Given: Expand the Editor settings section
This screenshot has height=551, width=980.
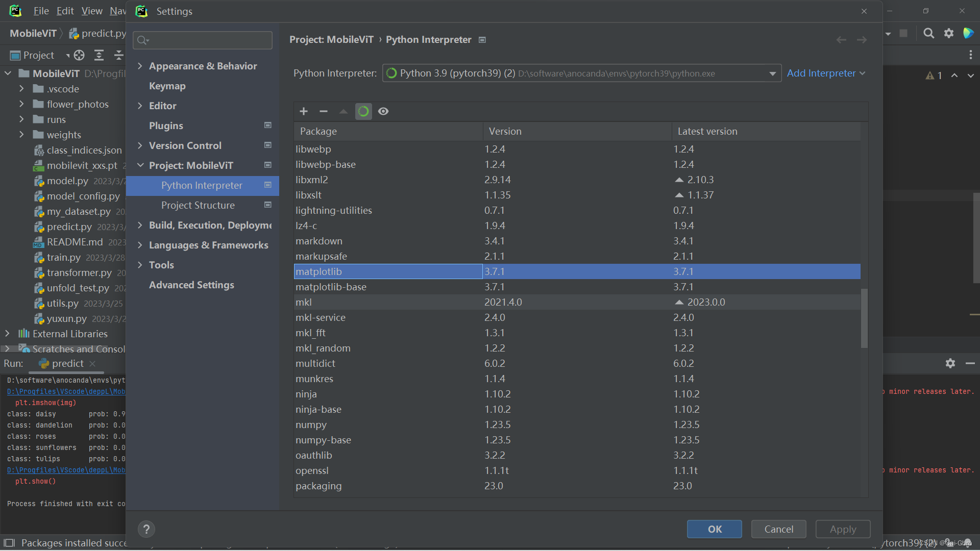Looking at the screenshot, I should tap(140, 106).
